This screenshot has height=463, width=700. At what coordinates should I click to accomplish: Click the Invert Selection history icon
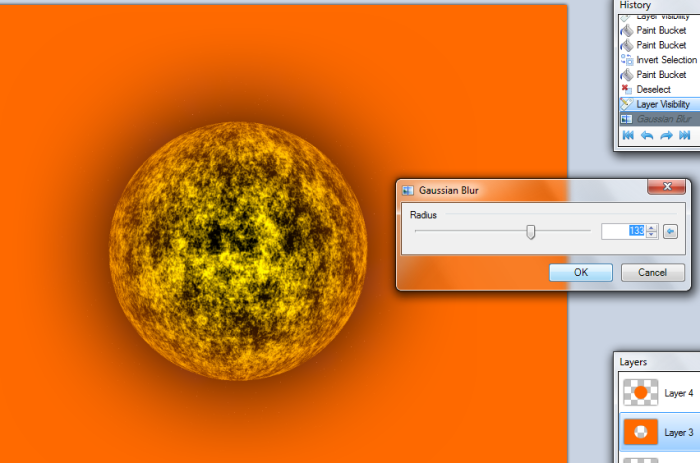(627, 60)
